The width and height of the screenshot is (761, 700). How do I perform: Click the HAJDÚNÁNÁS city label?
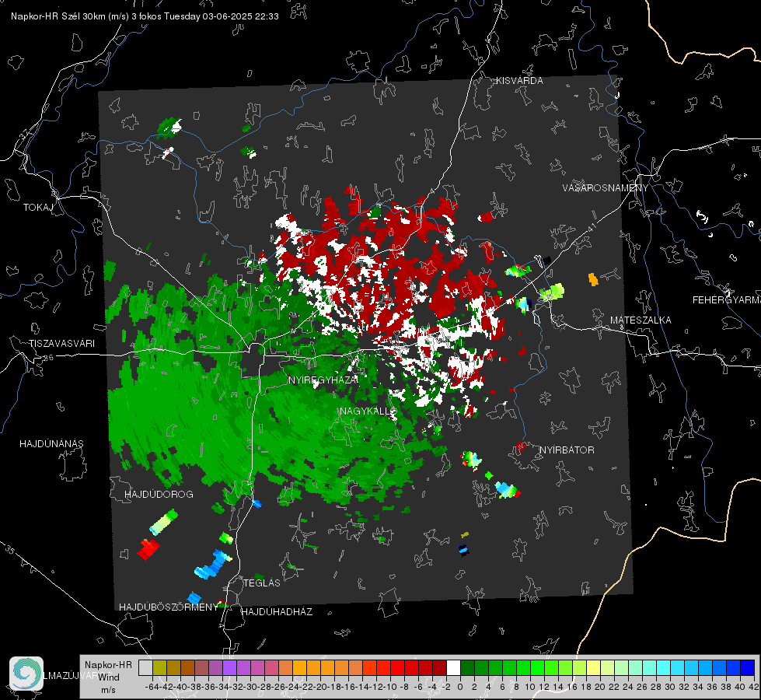click(51, 444)
